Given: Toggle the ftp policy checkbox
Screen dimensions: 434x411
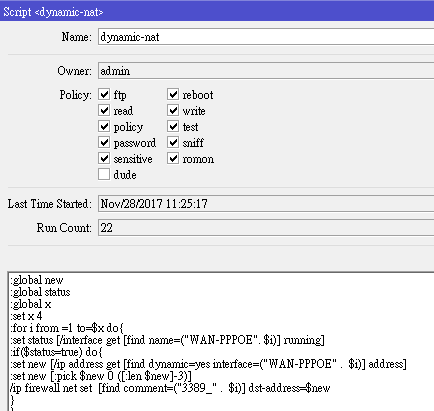Looking at the screenshot, I should [x=104, y=94].
